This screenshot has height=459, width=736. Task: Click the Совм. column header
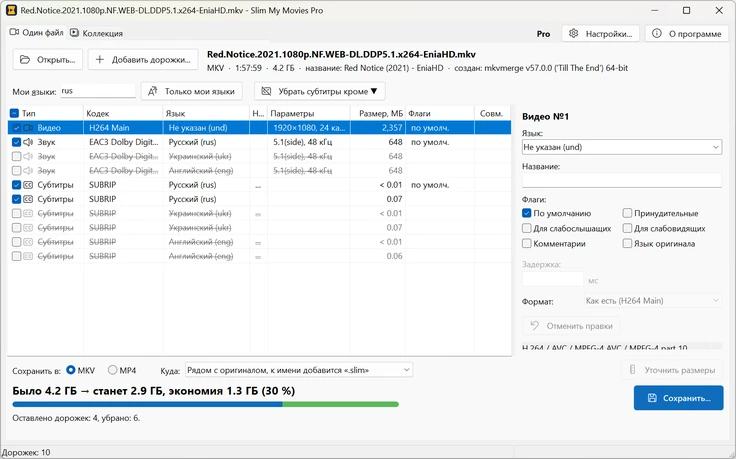[492, 113]
